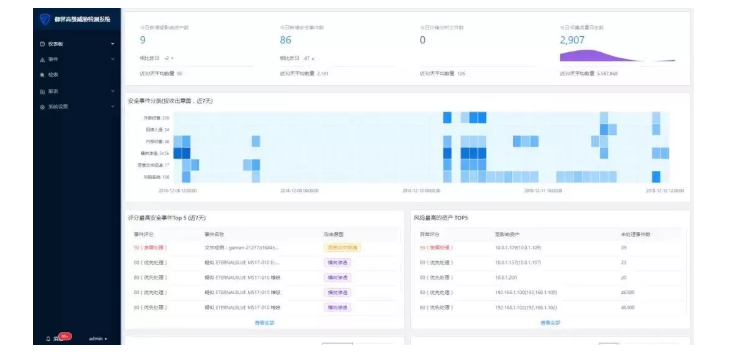Collapse the 仪表板 menu using its arrow
The width and height of the screenshot is (729, 364).
pyautogui.click(x=113, y=44)
